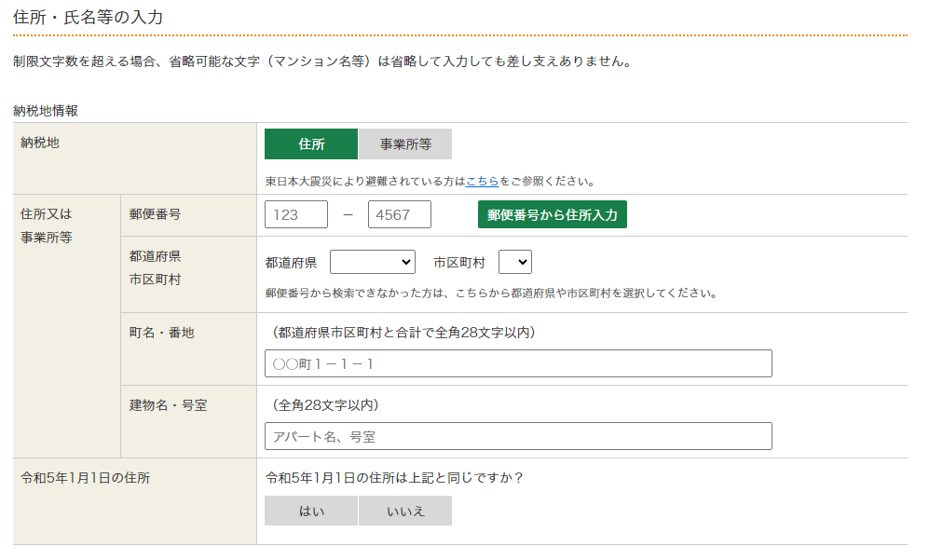The height and width of the screenshot is (560, 929).
Task: Choose いいえ for 令和5年1月1日 address
Action: point(405,511)
